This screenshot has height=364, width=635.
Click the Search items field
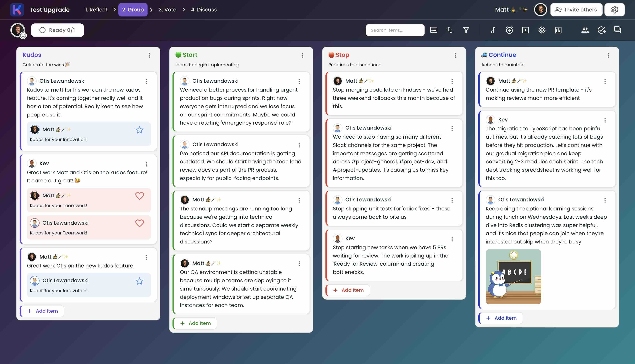coord(395,30)
